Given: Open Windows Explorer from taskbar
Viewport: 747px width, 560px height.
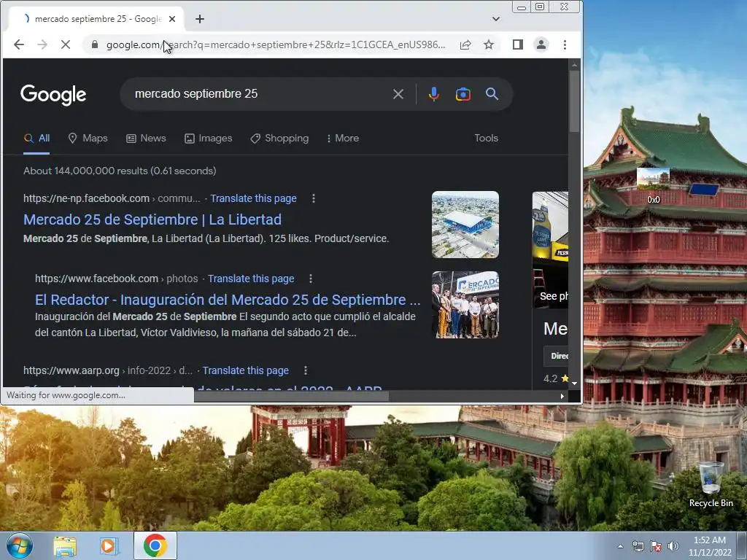Looking at the screenshot, I should click(65, 545).
